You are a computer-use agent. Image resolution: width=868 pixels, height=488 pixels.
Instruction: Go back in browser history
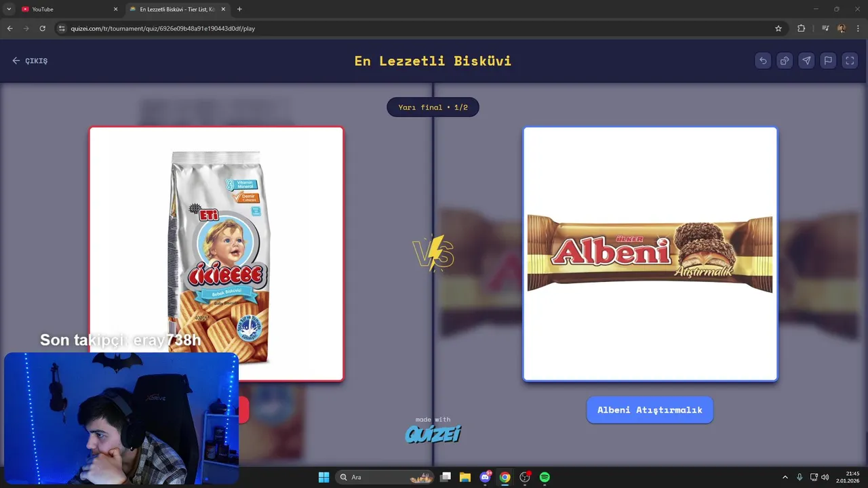click(9, 28)
